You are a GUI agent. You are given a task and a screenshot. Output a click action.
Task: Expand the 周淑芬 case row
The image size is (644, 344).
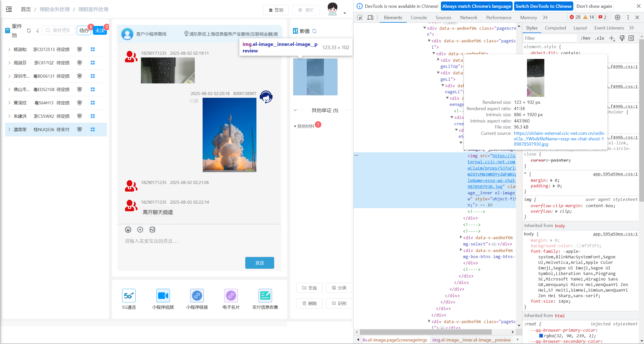(9, 63)
